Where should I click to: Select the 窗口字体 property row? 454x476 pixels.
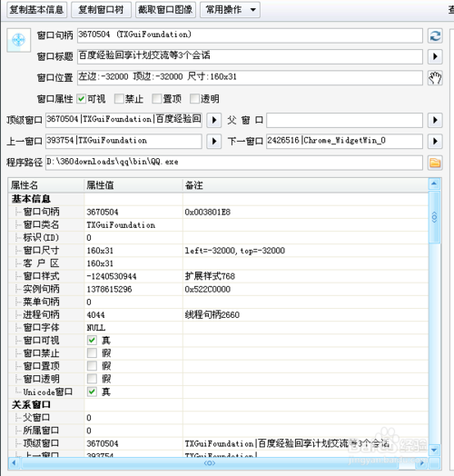pos(218,328)
